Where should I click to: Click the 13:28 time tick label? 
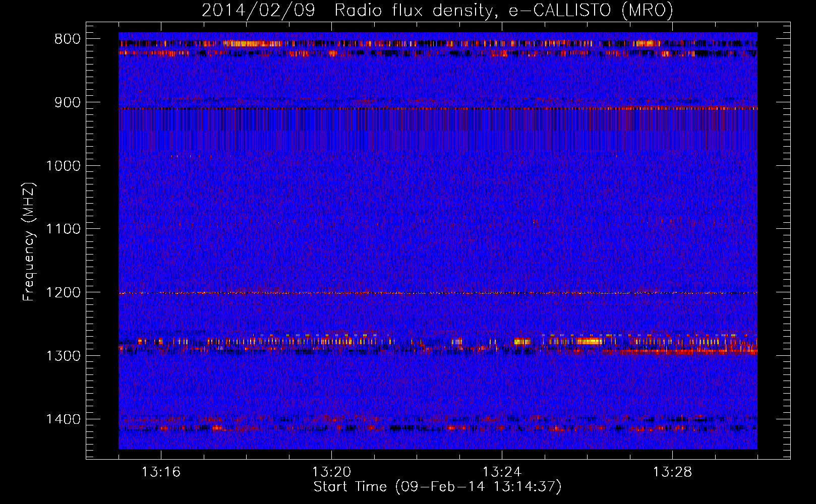point(672,472)
